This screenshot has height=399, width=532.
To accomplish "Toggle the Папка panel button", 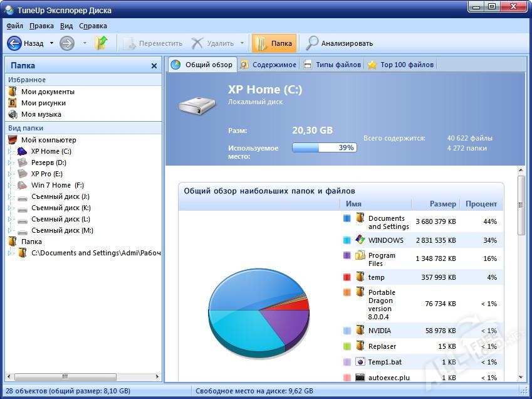I will coord(274,43).
